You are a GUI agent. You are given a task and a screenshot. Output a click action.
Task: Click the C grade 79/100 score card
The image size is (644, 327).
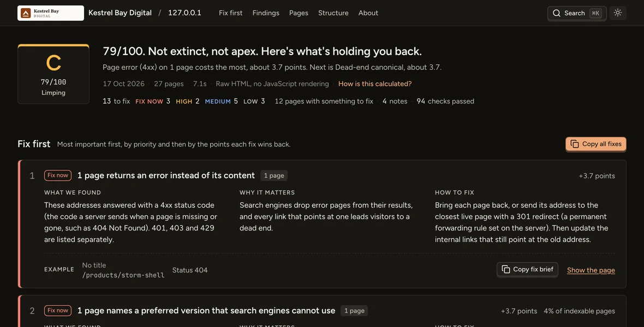53,74
